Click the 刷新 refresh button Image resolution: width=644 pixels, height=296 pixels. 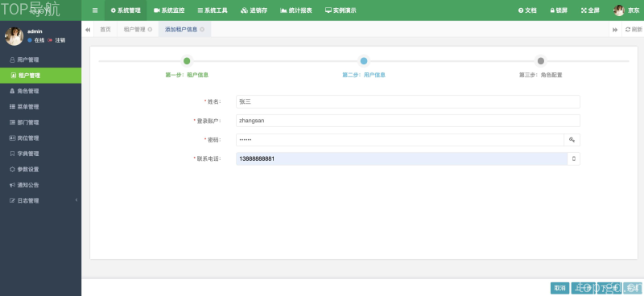click(633, 30)
